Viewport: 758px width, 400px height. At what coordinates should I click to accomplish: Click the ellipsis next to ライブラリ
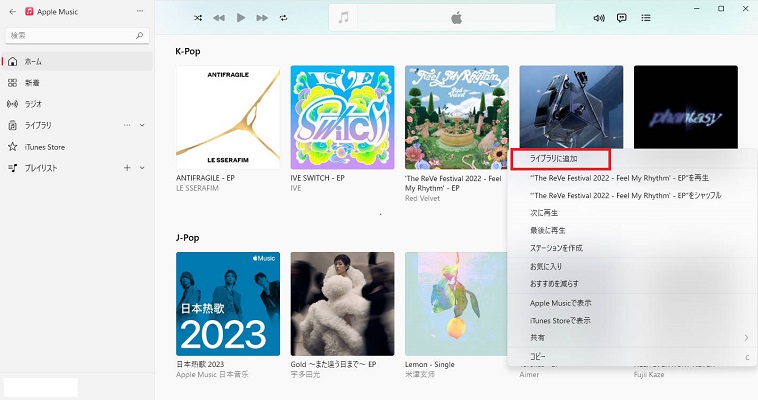tap(127, 125)
